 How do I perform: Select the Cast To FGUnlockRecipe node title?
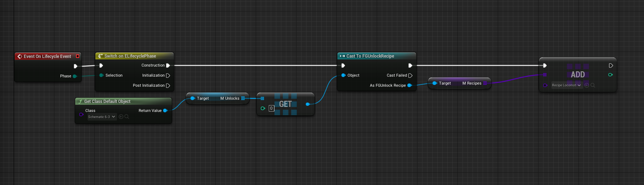[370, 56]
